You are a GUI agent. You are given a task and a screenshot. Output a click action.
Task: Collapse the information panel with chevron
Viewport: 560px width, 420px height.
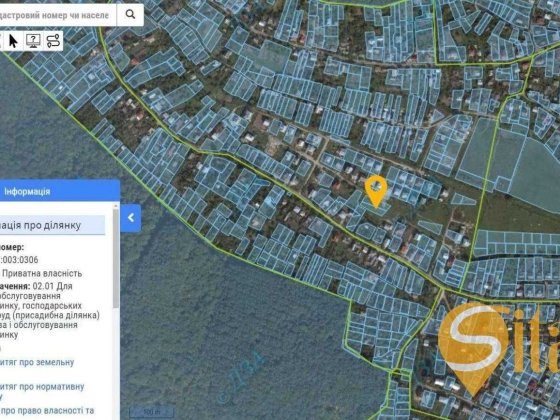tap(131, 218)
